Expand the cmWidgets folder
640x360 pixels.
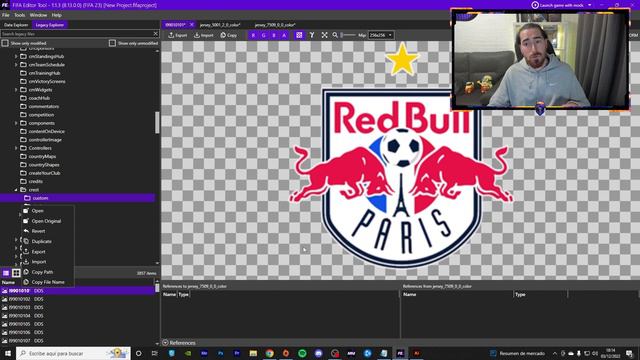(16, 90)
